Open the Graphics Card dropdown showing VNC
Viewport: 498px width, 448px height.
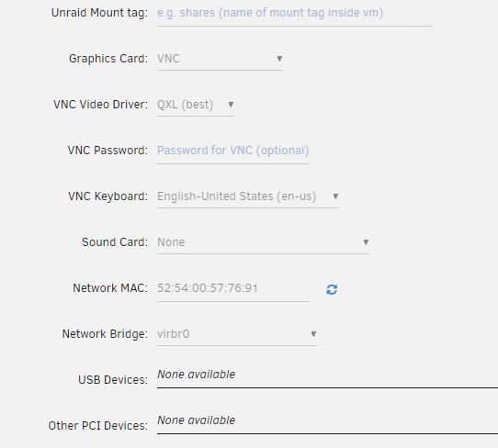point(220,59)
